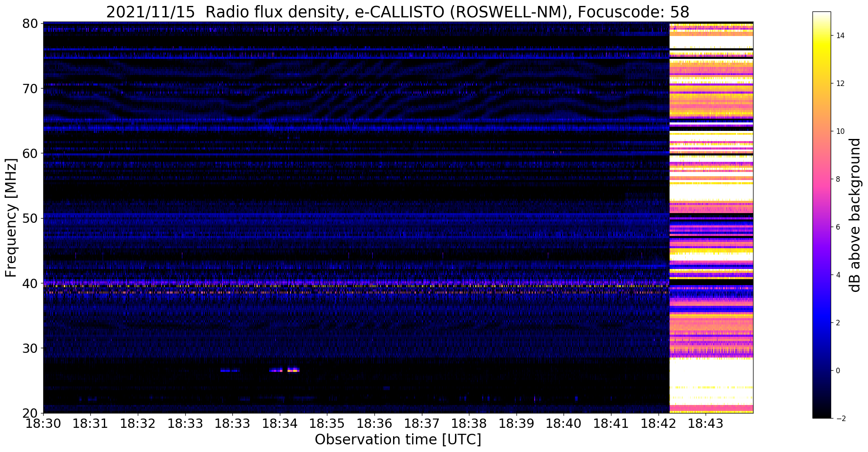Click the colorbar 4 dB tick label
Viewport: 868px width, 452px height.
tap(838, 275)
